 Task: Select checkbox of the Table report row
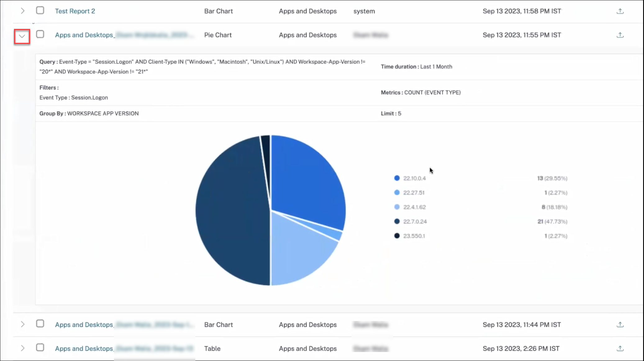pyautogui.click(x=40, y=348)
